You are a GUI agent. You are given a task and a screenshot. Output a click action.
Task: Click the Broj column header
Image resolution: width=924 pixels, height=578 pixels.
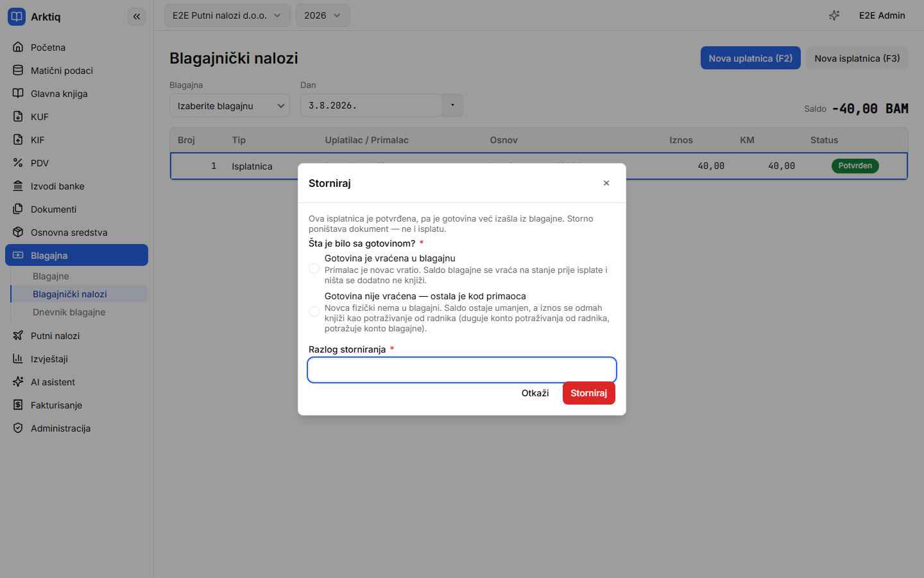pos(186,140)
